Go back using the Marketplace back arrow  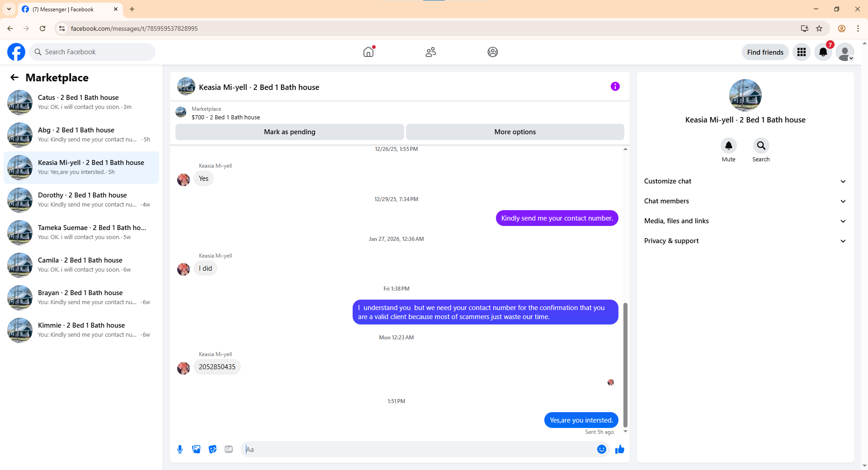pyautogui.click(x=14, y=77)
